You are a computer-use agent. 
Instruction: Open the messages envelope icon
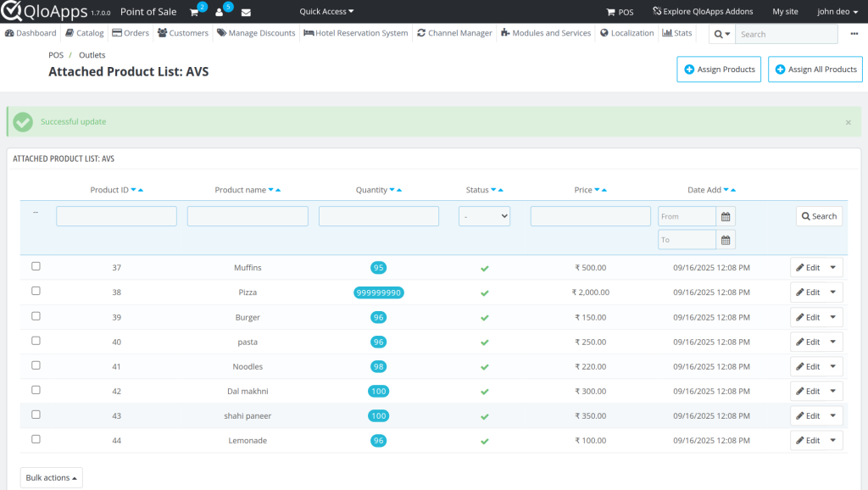pyautogui.click(x=246, y=12)
